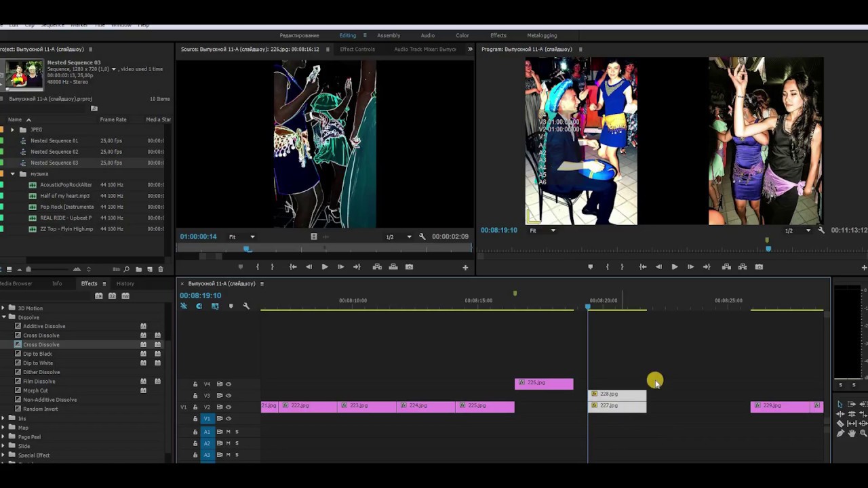Expand the 3D Motion effects folder

[3, 308]
